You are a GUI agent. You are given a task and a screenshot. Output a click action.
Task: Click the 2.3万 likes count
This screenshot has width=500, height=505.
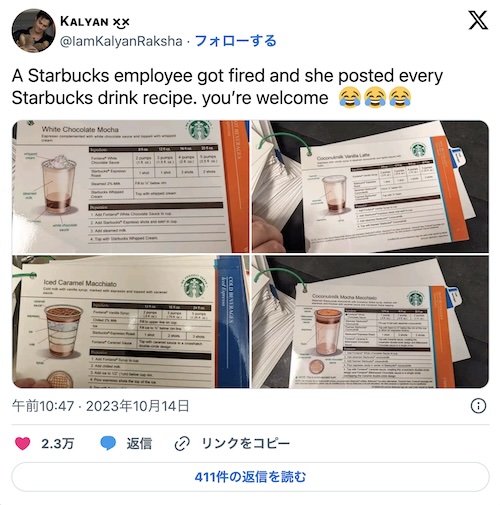[x=57, y=444]
